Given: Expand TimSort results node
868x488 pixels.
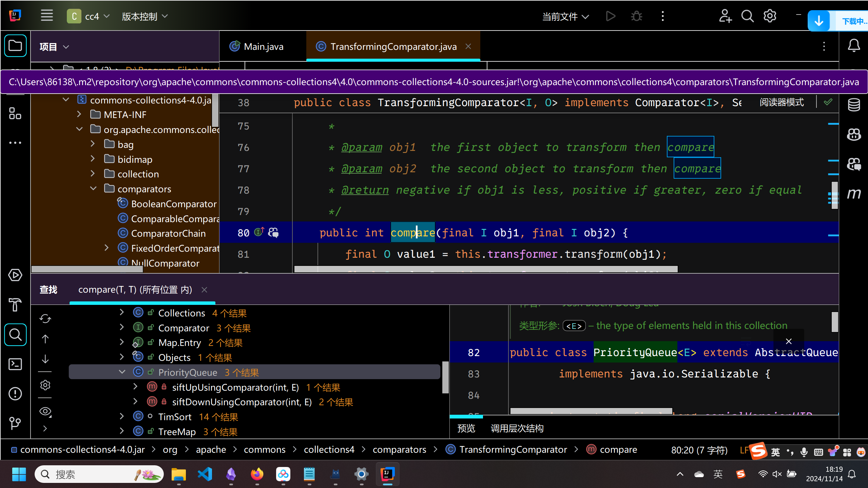Looking at the screenshot, I should pyautogui.click(x=122, y=416).
